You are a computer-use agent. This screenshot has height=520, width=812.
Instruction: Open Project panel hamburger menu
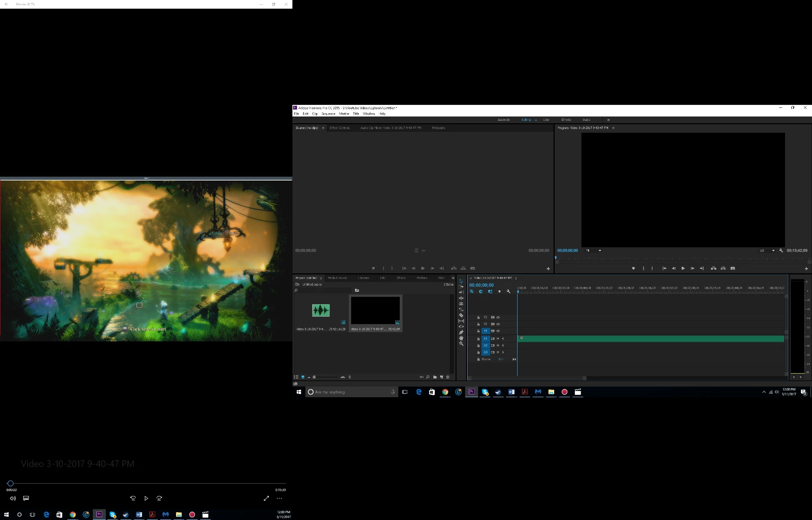point(321,278)
